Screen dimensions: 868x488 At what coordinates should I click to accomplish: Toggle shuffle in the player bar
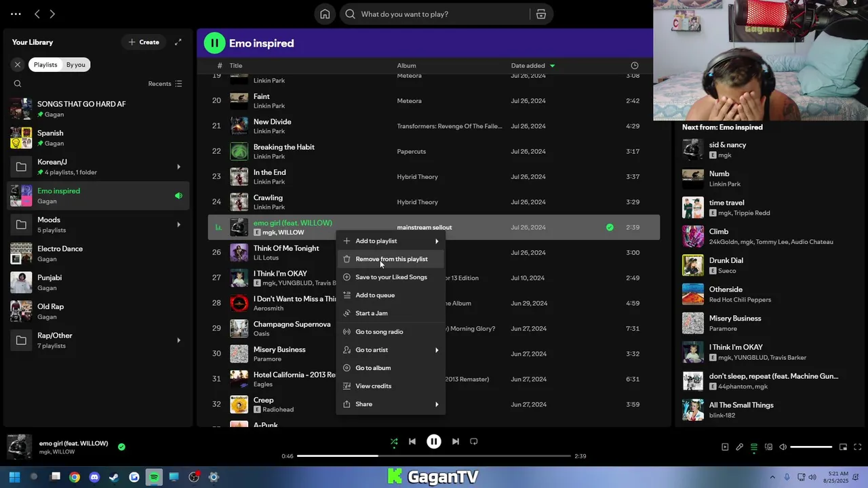(394, 442)
